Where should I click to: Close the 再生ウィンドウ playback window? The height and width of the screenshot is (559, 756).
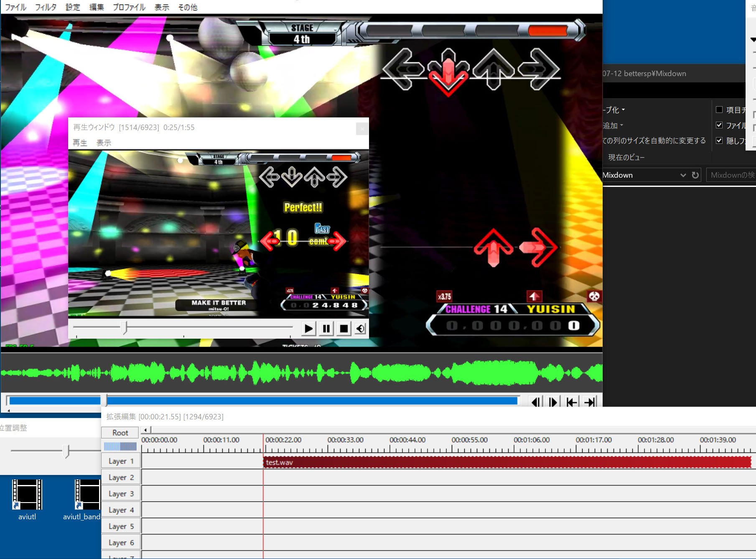[x=362, y=129]
